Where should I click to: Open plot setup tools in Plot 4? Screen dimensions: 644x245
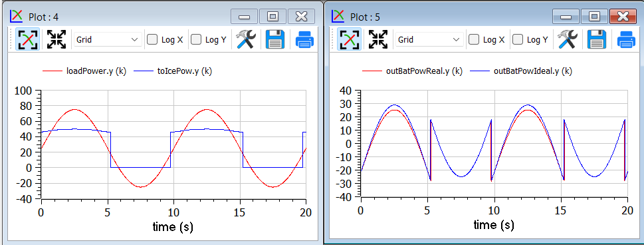click(x=246, y=39)
